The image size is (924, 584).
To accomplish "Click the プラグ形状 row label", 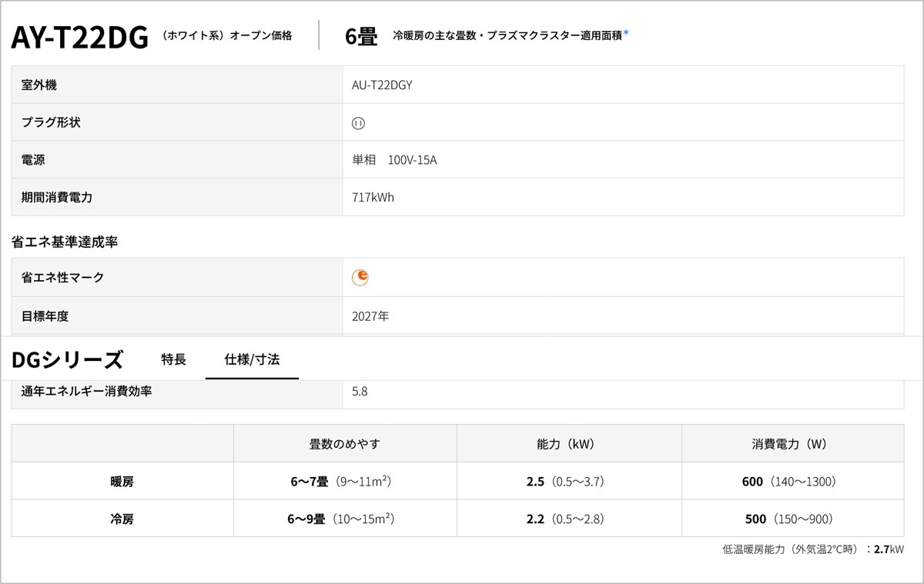I will tap(51, 122).
